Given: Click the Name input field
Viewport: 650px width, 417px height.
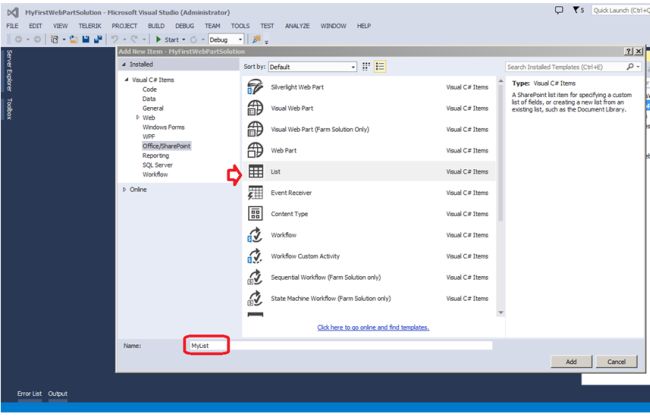Looking at the screenshot, I should 340,345.
